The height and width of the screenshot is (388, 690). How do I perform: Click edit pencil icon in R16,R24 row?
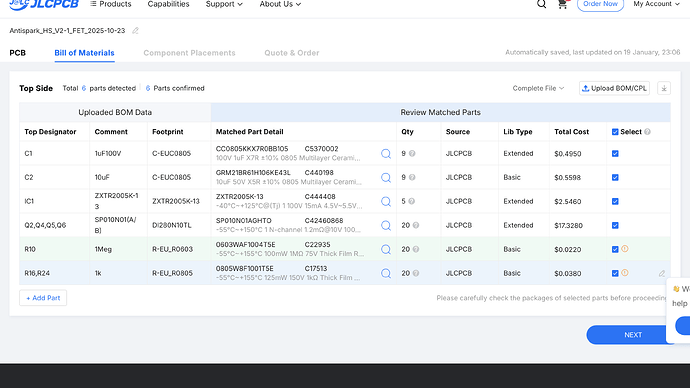[x=662, y=274]
